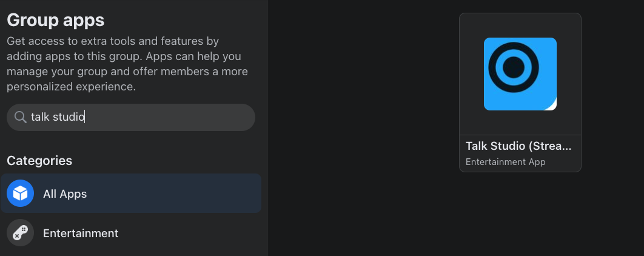Open the "Talk Studio (Strea..." title link
The height and width of the screenshot is (256, 644).
point(518,146)
